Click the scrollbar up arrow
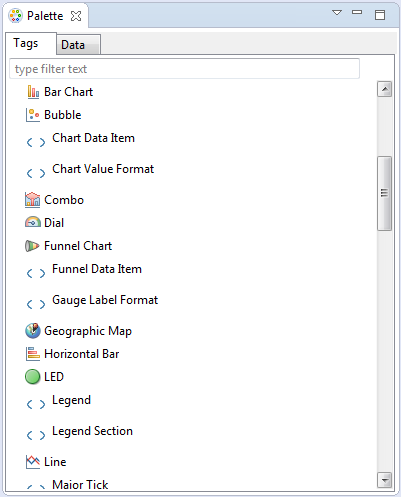This screenshot has height=497, width=401. (384, 89)
